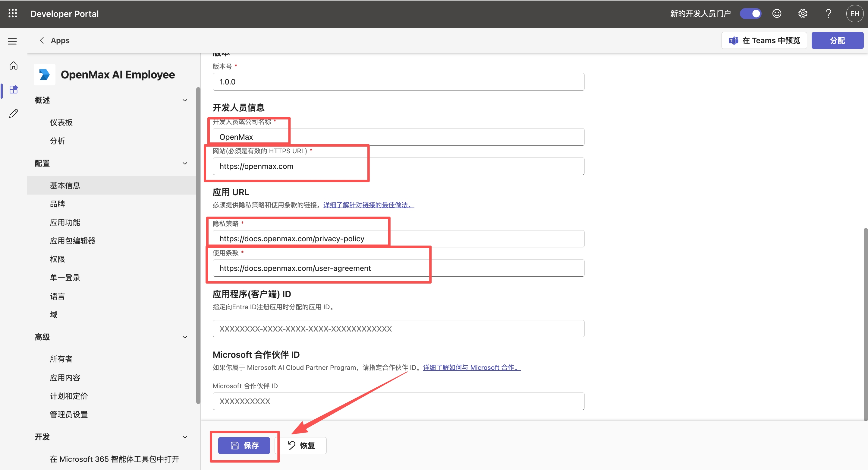
Task: Open the EH account avatar
Action: 854,14
